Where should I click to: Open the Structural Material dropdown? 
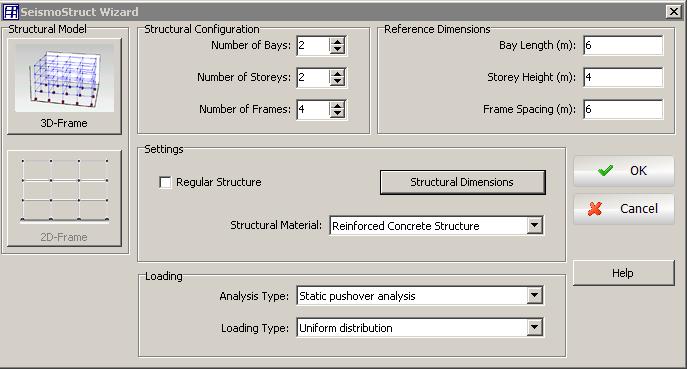(534, 225)
